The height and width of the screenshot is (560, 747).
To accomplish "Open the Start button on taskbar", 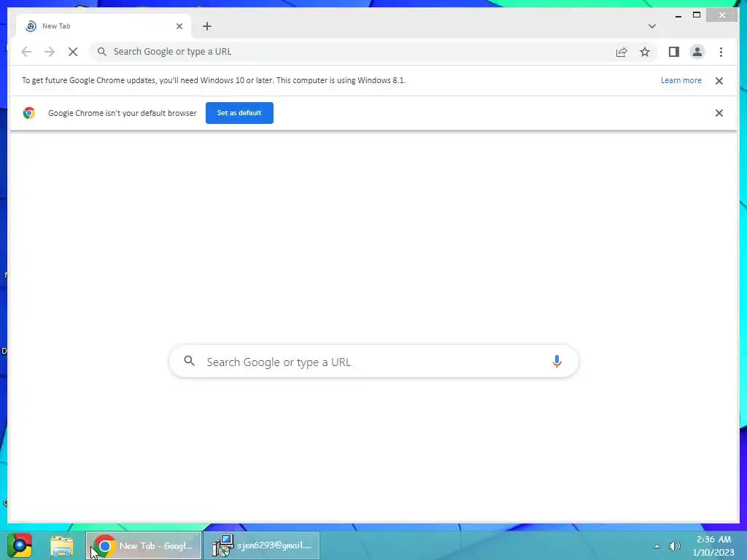I will pos(20,545).
